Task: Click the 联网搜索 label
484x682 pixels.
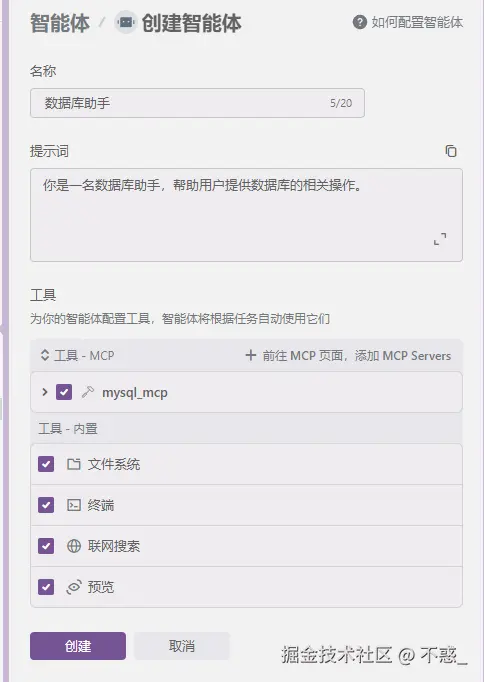Action: click(114, 546)
